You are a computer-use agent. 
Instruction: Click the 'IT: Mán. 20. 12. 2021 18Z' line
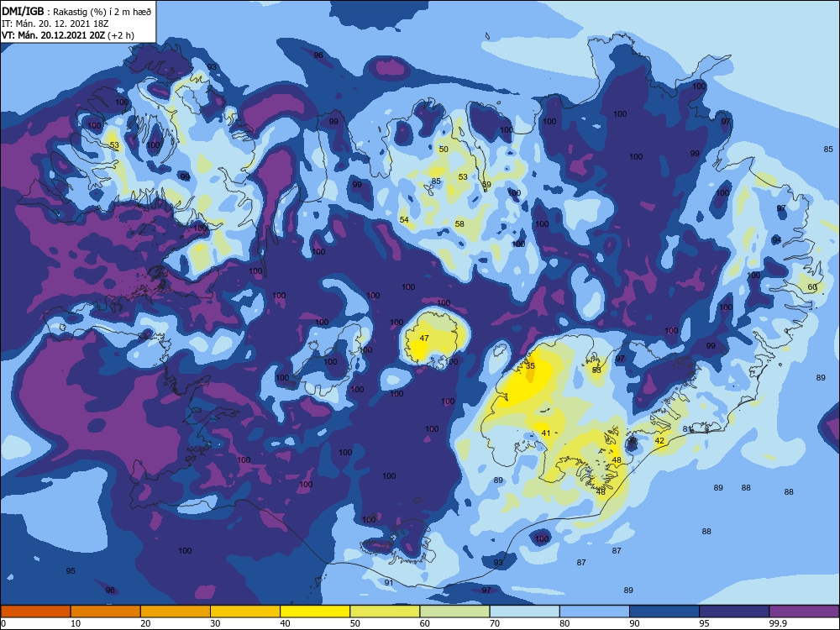point(55,24)
